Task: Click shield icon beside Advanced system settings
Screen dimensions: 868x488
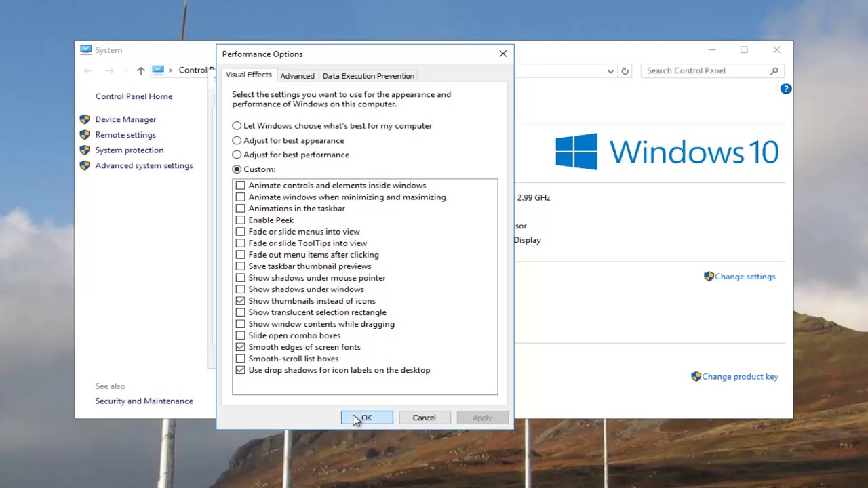Action: [85, 165]
